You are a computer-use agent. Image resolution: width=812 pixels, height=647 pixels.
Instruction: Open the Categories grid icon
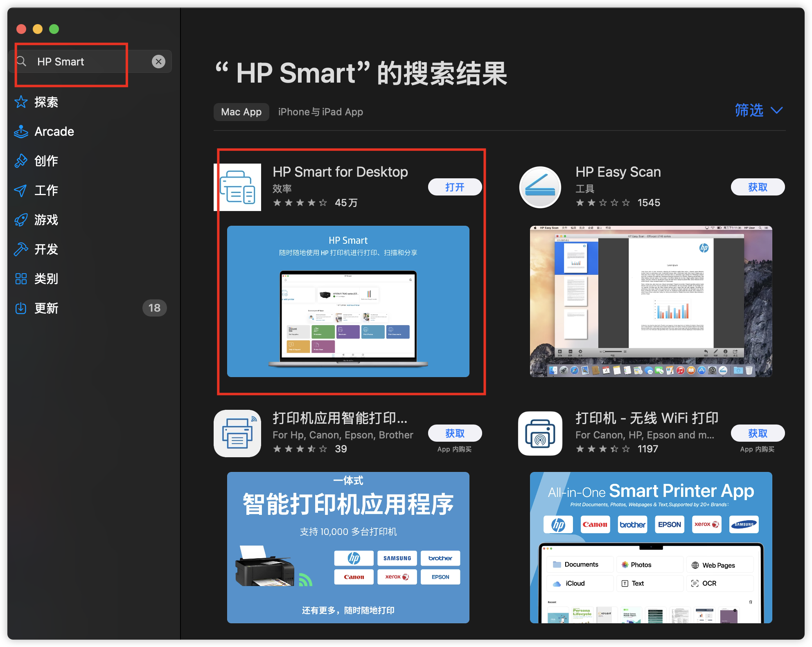(21, 279)
